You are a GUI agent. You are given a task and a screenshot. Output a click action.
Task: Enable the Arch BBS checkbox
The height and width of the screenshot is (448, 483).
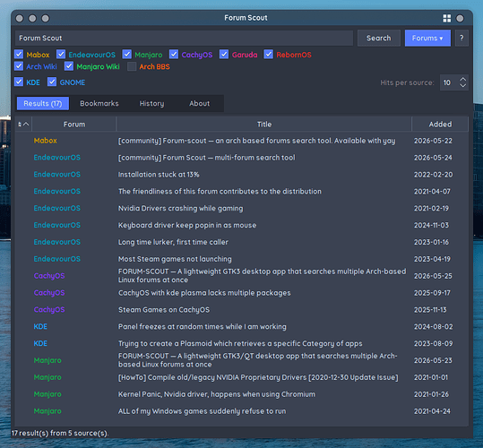pos(132,66)
